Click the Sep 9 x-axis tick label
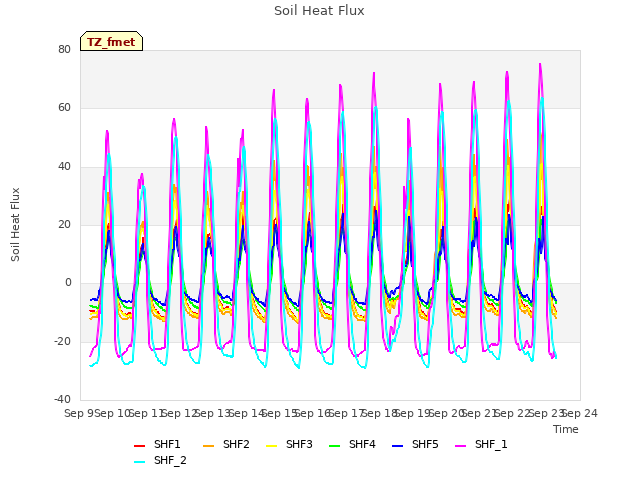 point(79,413)
